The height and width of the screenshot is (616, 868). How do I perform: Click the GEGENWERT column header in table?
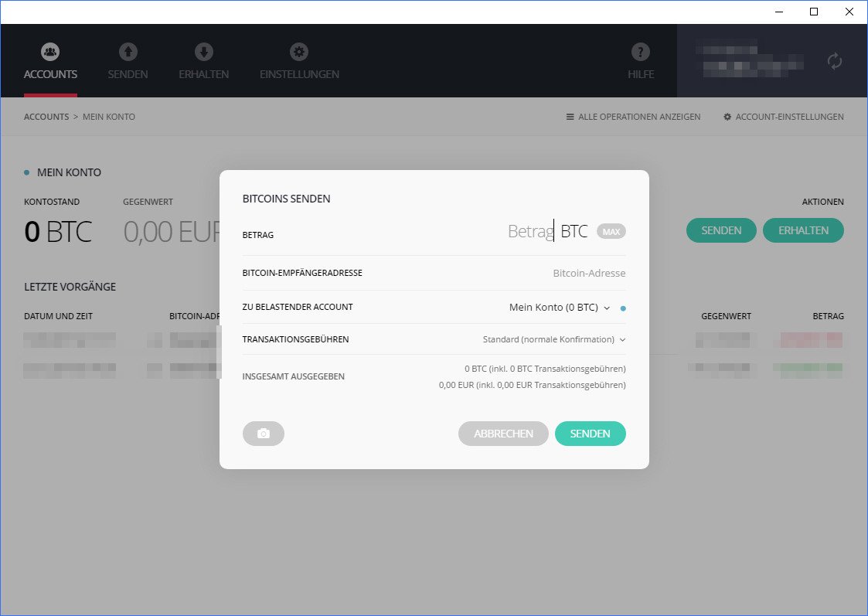point(727,316)
